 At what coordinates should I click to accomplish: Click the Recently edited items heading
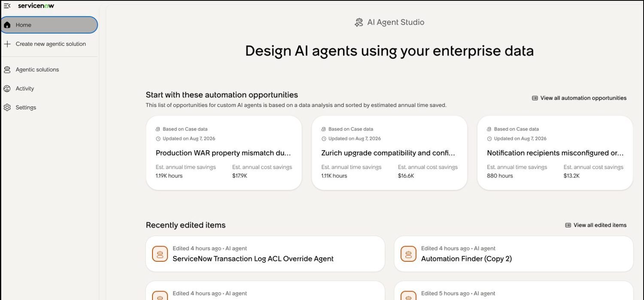(185, 225)
